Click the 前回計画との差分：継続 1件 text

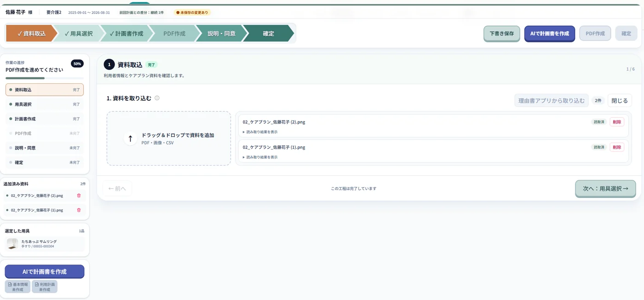141,12
